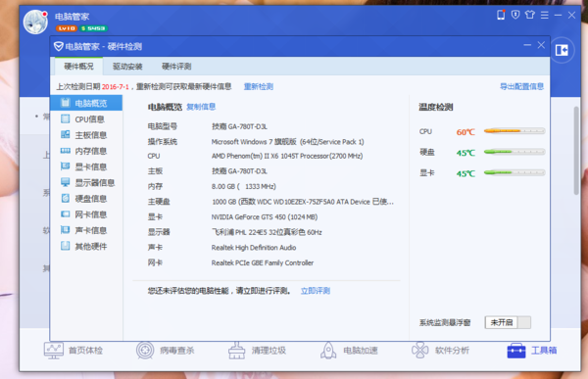The width and height of the screenshot is (588, 379).
Task: Click 软件分析 software analysis icon
Action: tap(420, 351)
